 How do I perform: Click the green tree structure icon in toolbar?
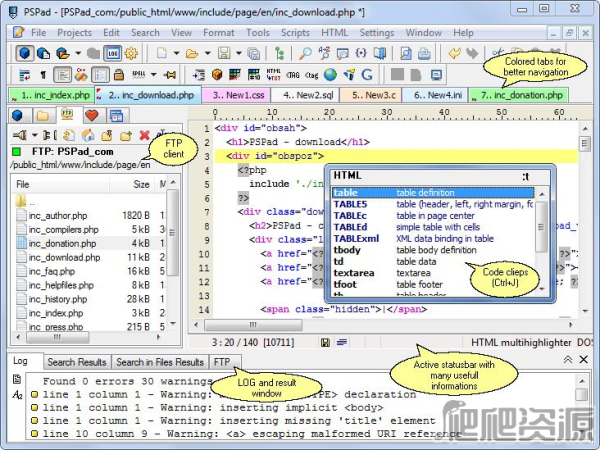tap(280, 53)
